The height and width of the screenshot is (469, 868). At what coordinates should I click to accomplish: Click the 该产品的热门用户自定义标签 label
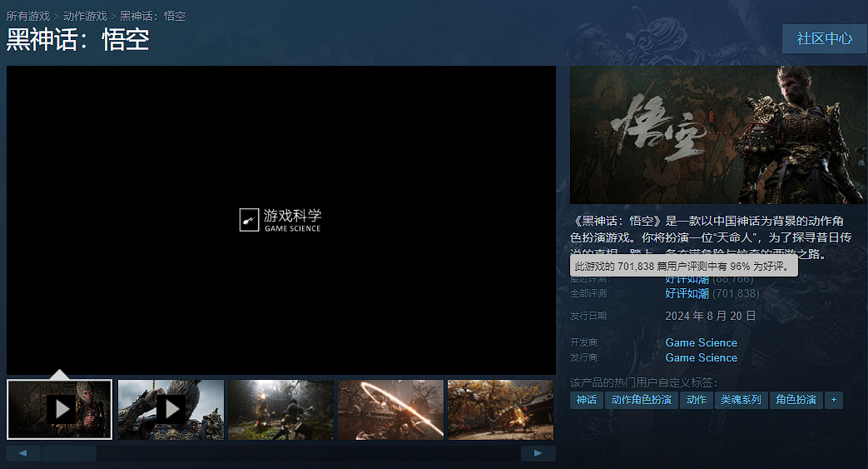[644, 382]
